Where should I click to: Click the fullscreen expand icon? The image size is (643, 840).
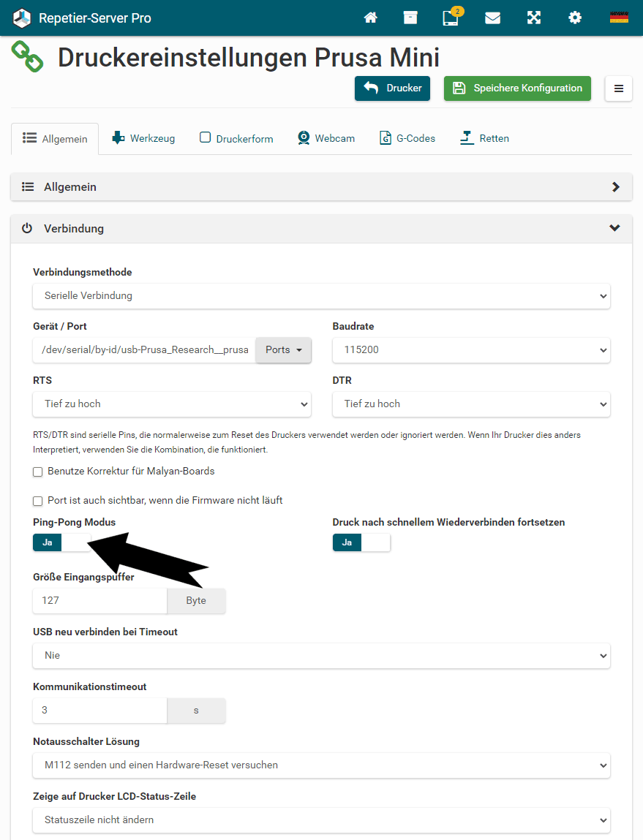click(534, 18)
